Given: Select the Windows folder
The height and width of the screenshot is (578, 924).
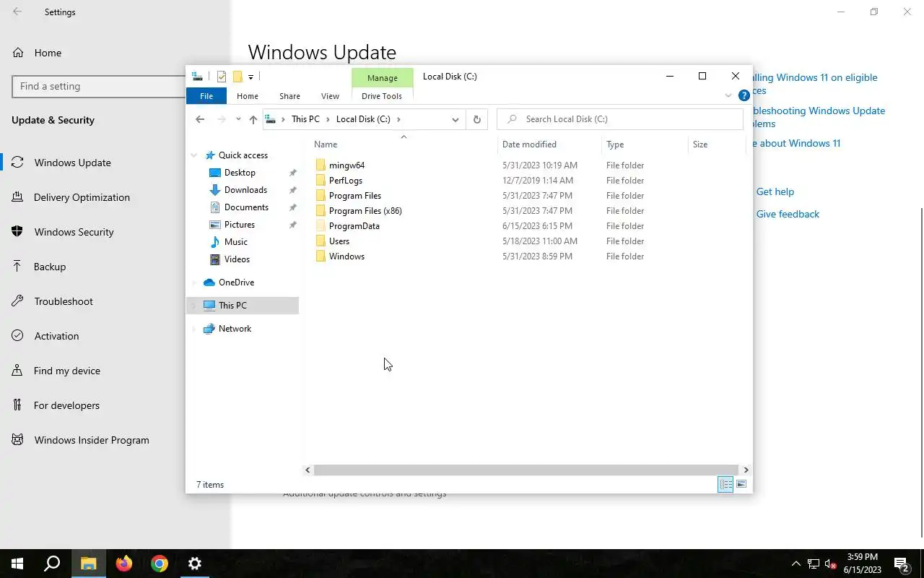Looking at the screenshot, I should (346, 256).
